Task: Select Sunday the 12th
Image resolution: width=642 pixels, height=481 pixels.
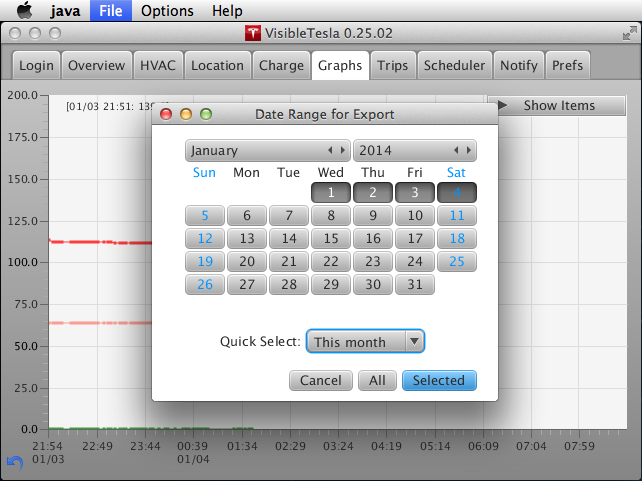Action: [x=205, y=238]
